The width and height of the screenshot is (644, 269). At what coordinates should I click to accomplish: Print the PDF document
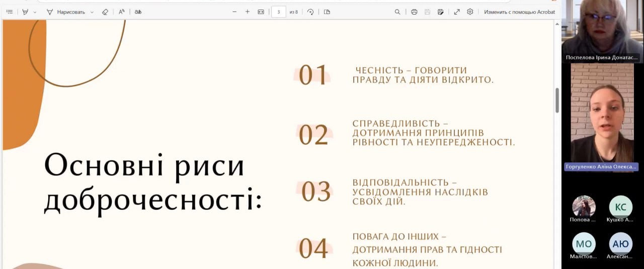click(x=414, y=12)
